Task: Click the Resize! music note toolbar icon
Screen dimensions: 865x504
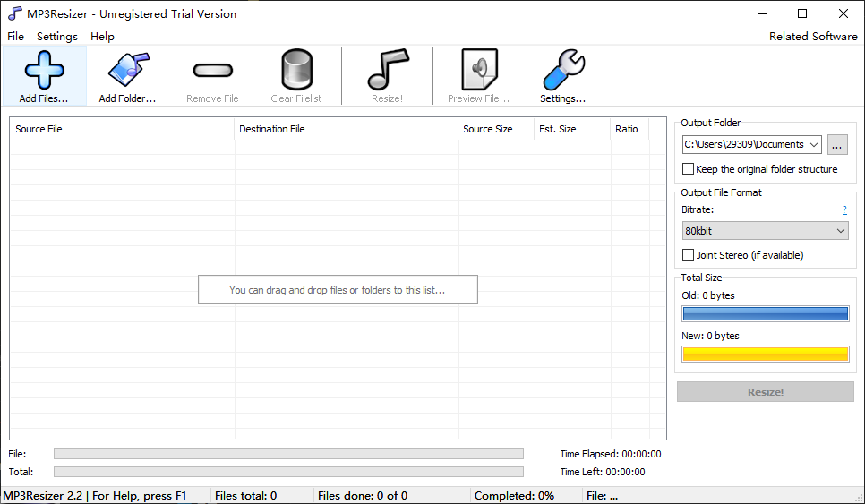Action: tap(388, 70)
